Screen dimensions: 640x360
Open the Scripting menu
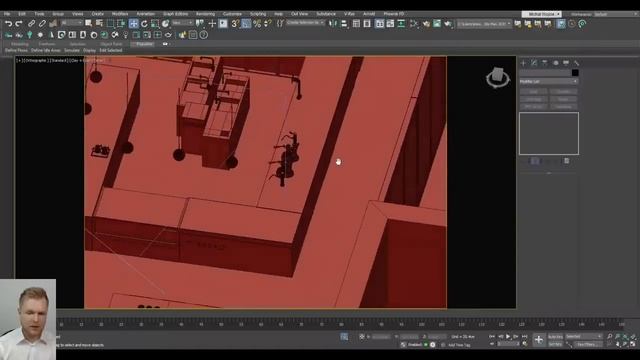258,14
